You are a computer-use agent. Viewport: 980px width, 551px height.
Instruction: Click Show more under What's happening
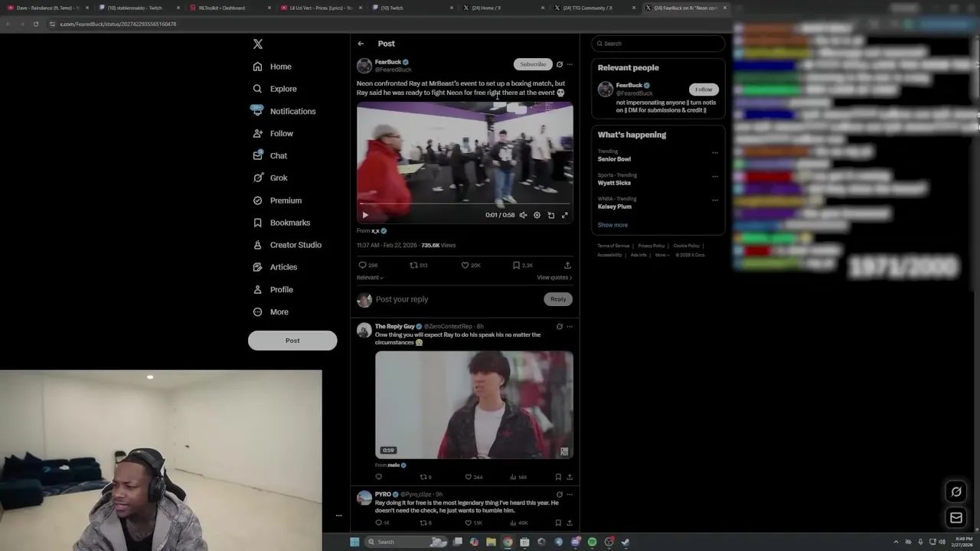click(x=612, y=225)
